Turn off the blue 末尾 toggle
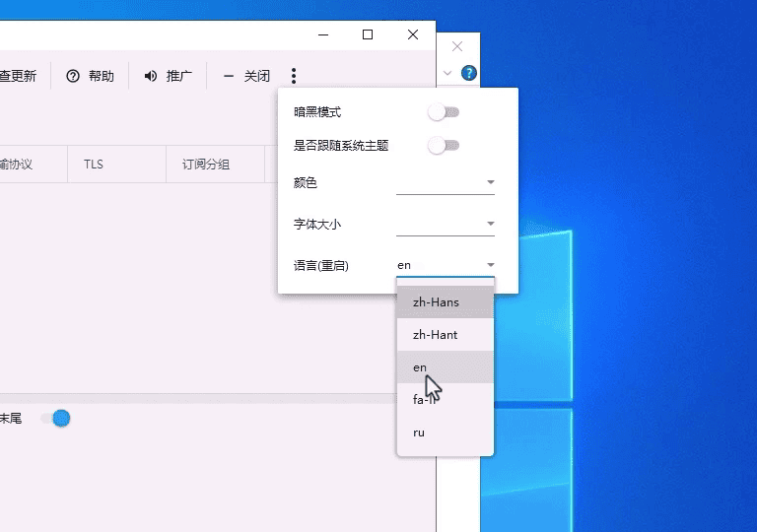The width and height of the screenshot is (757, 532). click(56, 419)
